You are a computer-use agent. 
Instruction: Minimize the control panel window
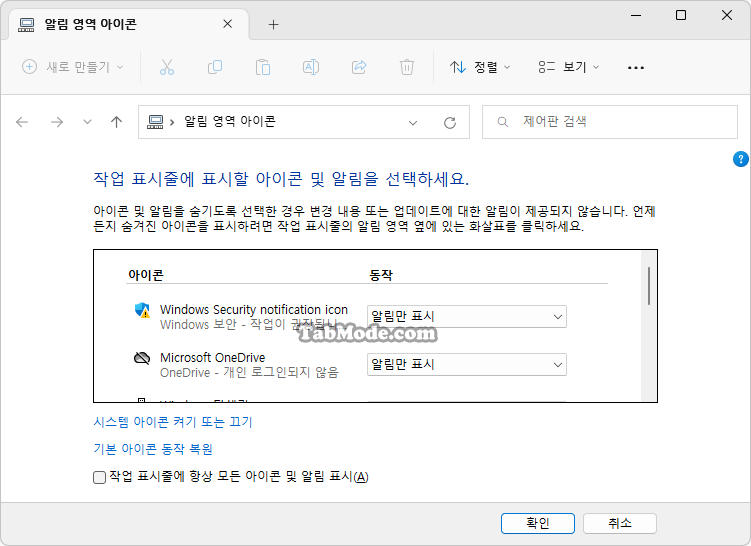636,15
